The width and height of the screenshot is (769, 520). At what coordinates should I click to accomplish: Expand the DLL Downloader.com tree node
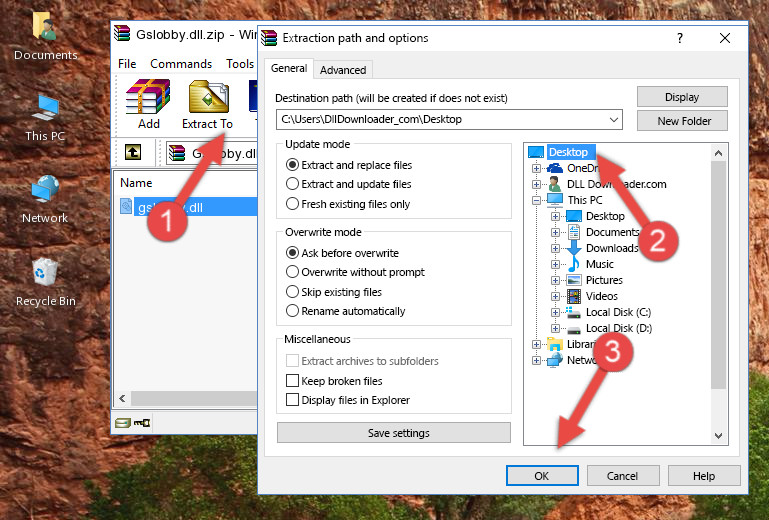point(537,184)
